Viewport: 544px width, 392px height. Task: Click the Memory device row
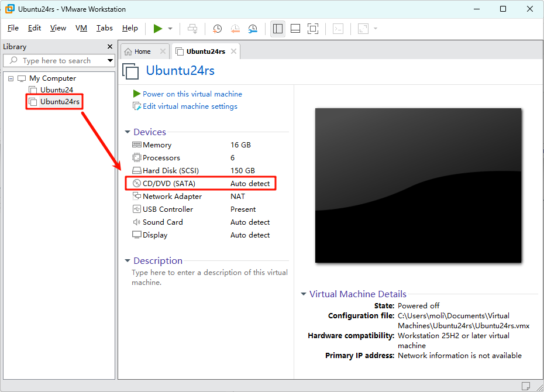201,145
